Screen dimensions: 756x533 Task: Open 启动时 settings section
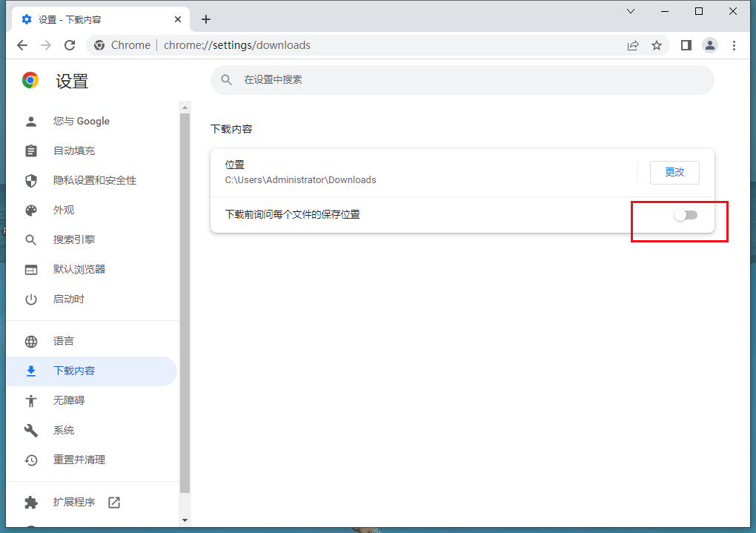(x=92, y=299)
